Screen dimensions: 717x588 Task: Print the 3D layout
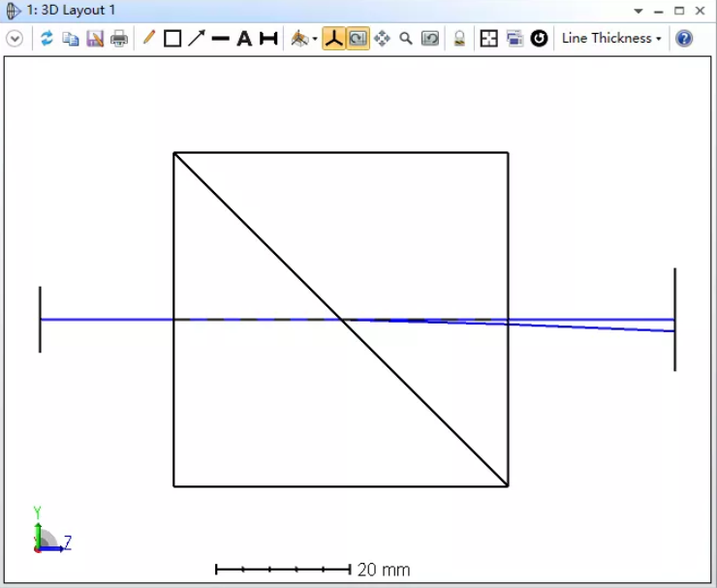[x=119, y=39]
